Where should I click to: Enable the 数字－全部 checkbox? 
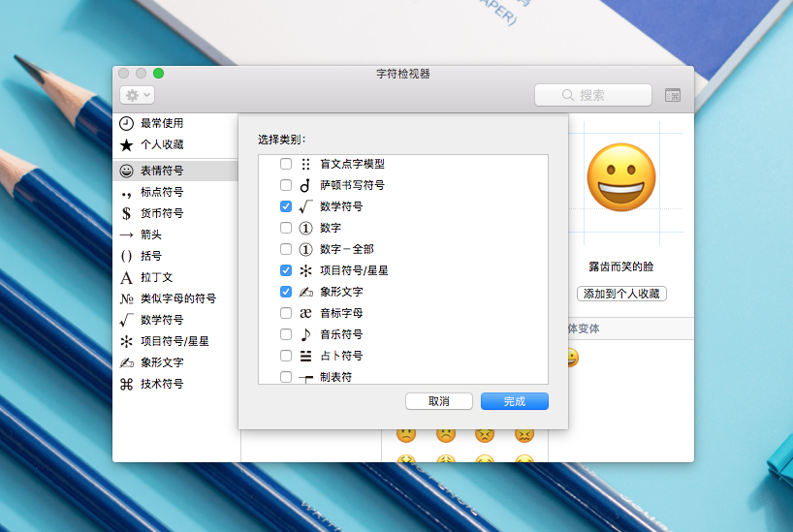pos(286,249)
